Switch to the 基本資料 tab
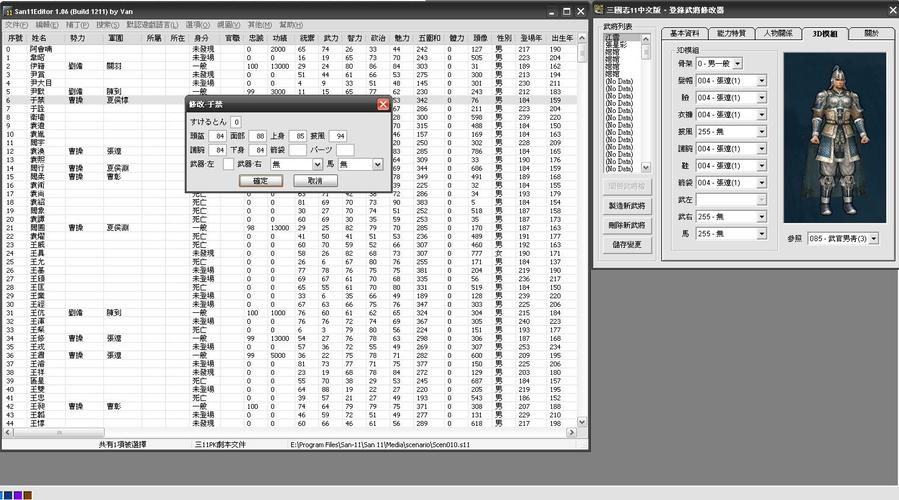899x500 pixels. [683, 33]
